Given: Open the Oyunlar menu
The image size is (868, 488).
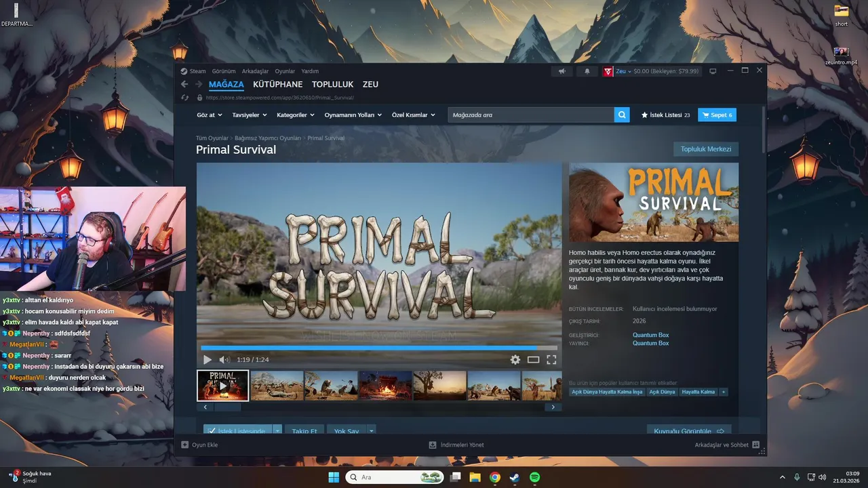Looking at the screenshot, I should pos(285,71).
